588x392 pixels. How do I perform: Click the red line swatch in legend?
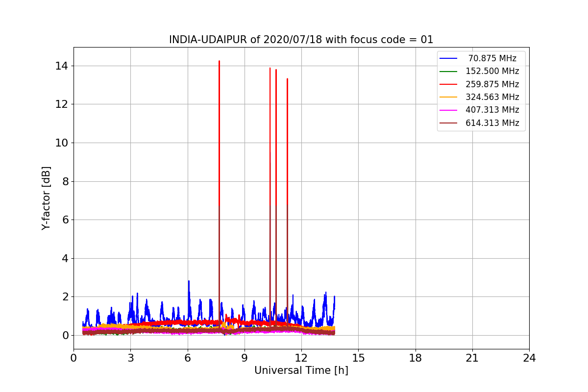tap(449, 84)
